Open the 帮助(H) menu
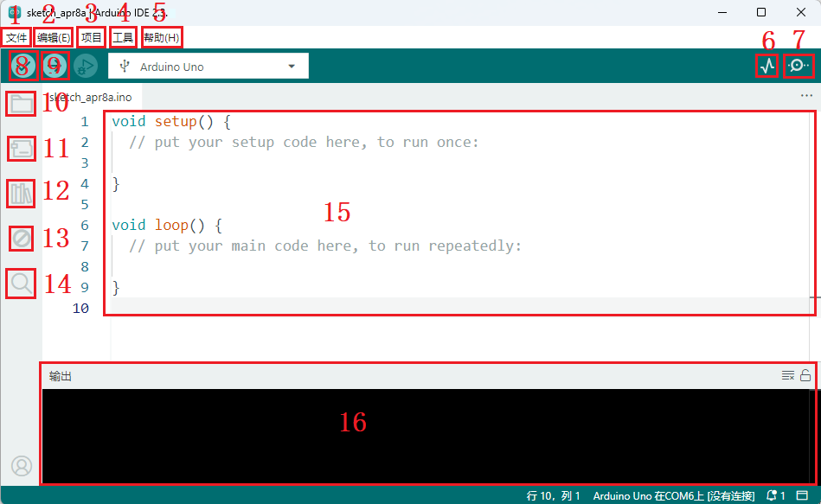Viewport: 821px width, 504px height. click(162, 38)
